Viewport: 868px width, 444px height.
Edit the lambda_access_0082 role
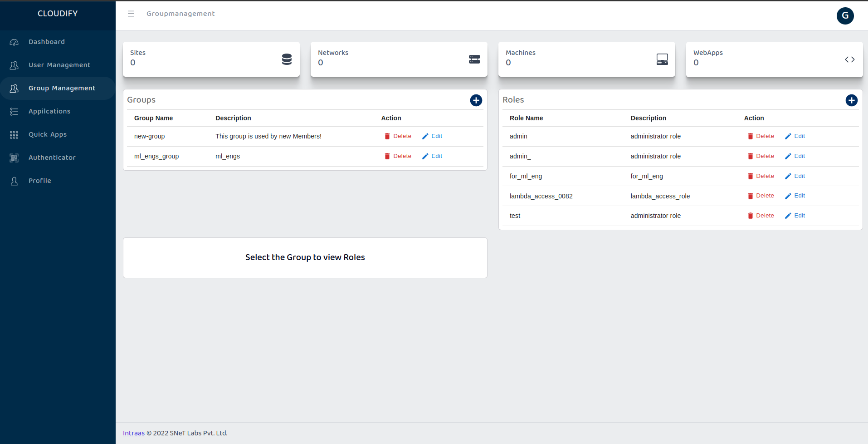[x=795, y=196]
